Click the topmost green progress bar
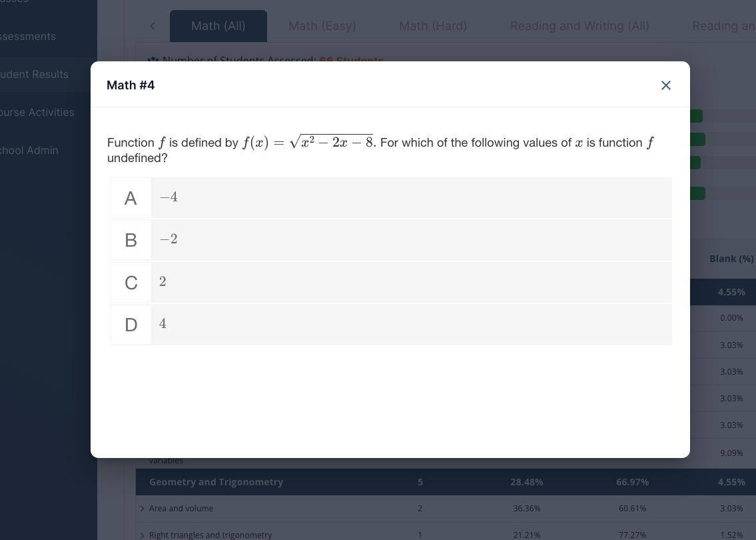The height and width of the screenshot is (540, 756). coord(696,117)
